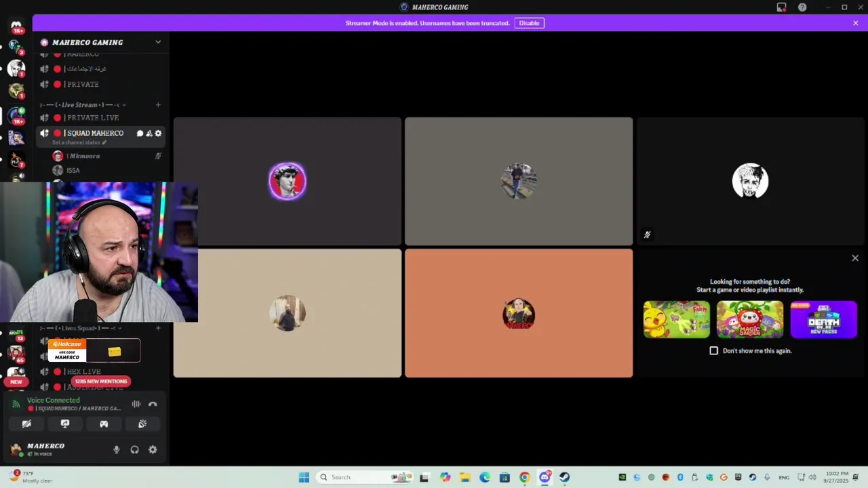
Task: Open the server with 3 badge
Action: point(16,47)
